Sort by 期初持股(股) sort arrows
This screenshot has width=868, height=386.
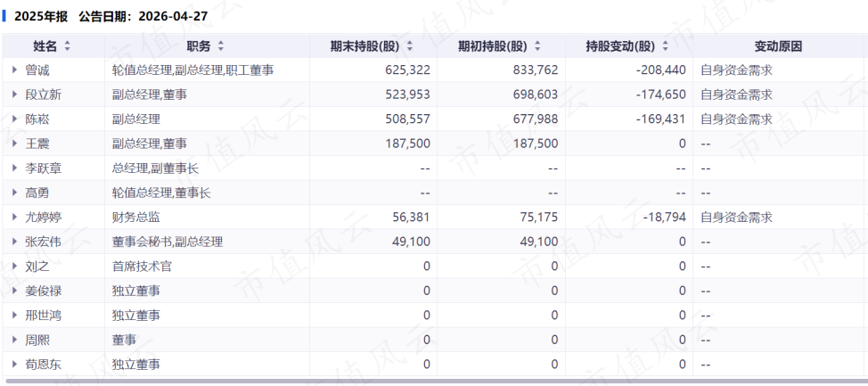(537, 46)
